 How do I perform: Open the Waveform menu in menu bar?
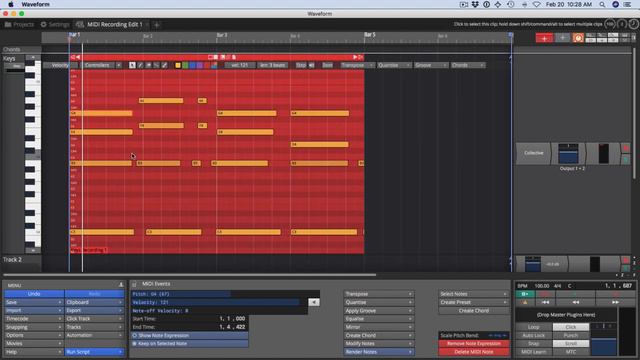tap(36, 4)
